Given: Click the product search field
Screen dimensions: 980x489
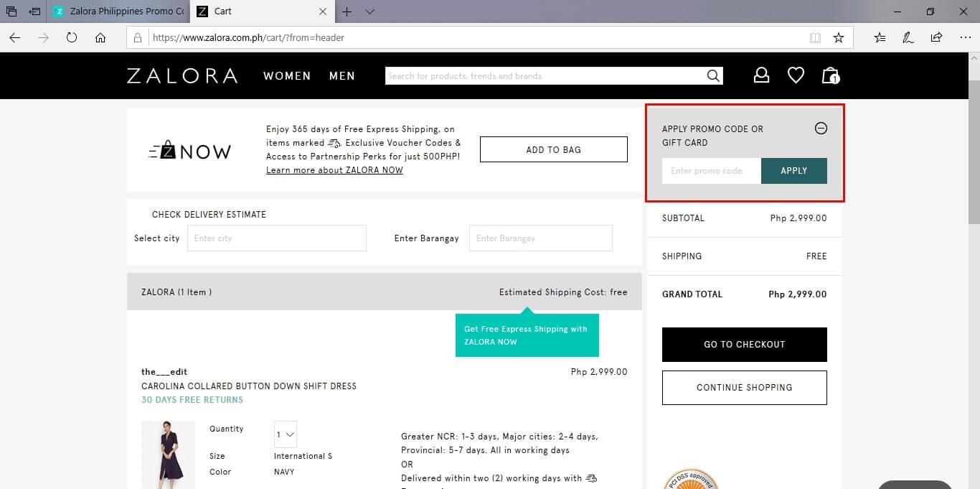Looking at the screenshot, I should (545, 75).
